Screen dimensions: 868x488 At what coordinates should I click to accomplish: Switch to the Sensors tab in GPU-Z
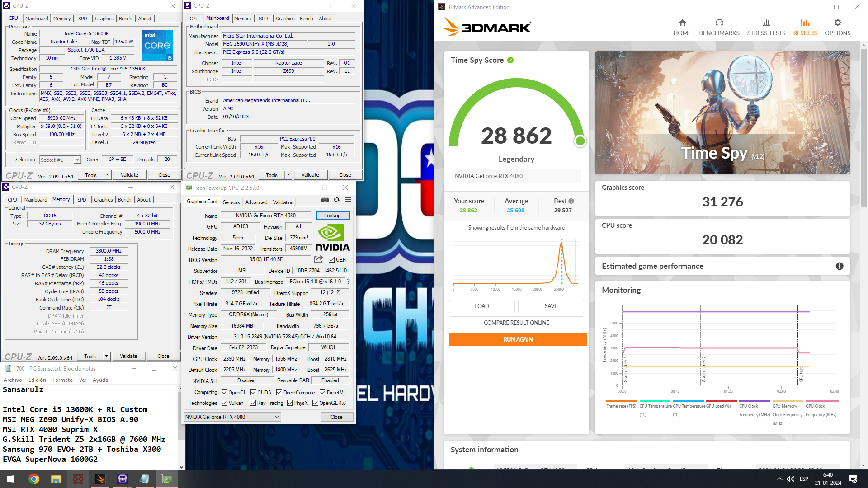click(x=231, y=202)
